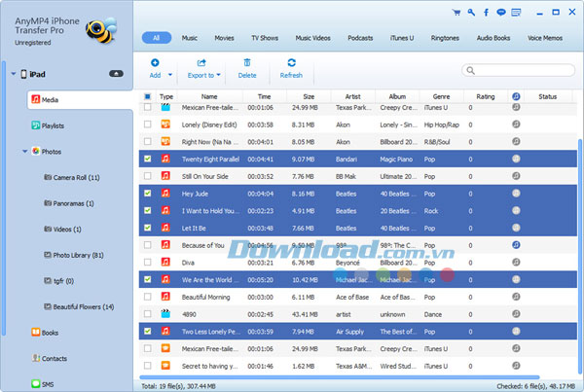This screenshot has width=584, height=392.
Task: Toggle the select-all header checkbox
Action: (148, 96)
